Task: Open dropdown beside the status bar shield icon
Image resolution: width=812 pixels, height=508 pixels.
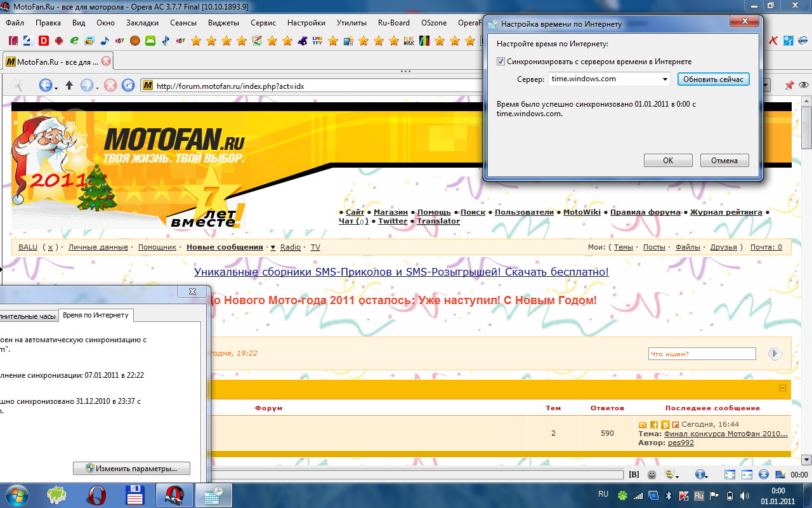Action: pos(676,476)
